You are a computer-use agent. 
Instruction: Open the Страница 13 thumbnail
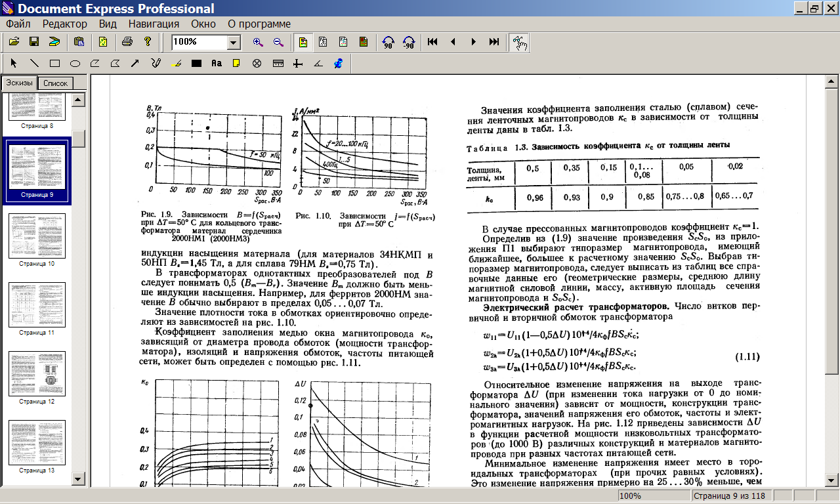point(37,446)
